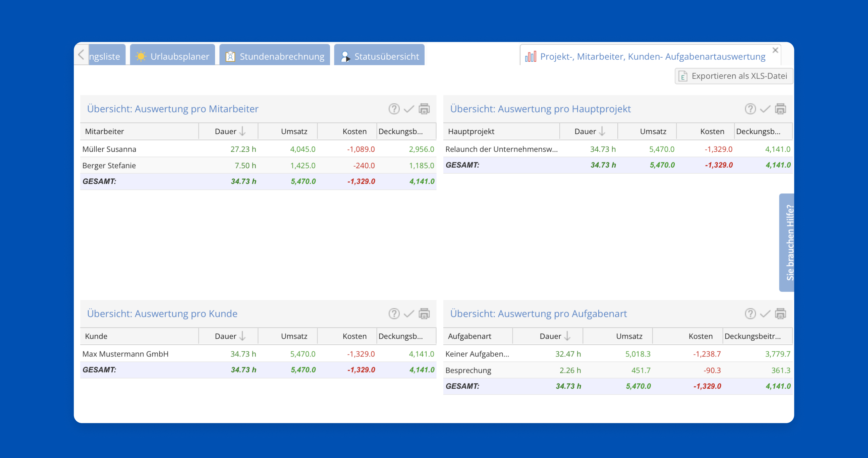Click help icon in Aufgabenart overview panel
868x458 pixels.
coord(750,314)
